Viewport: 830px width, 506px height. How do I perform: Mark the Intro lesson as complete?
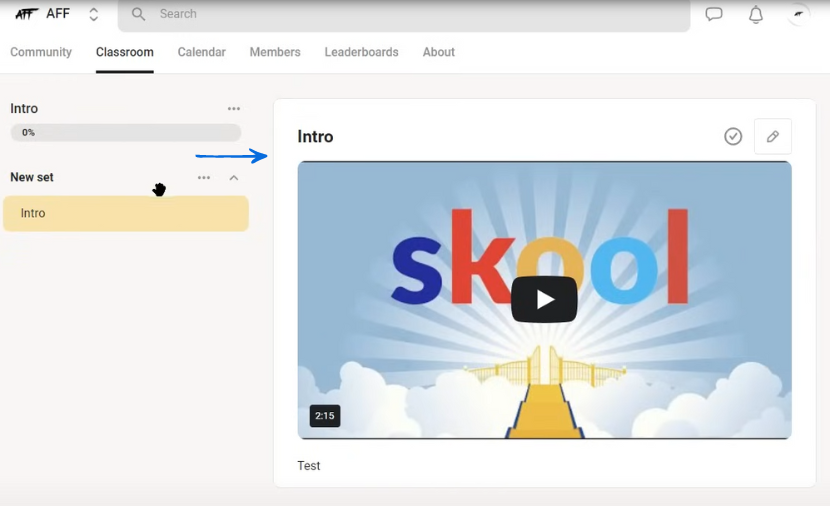coord(733,137)
